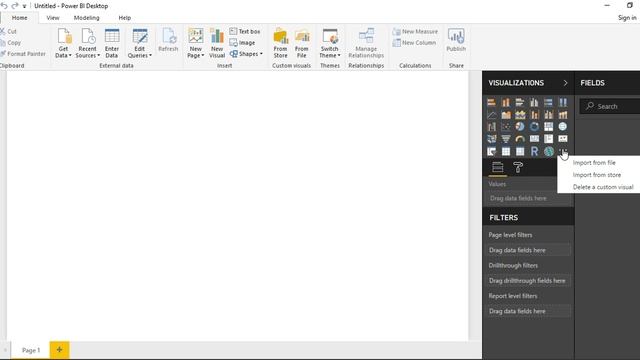Click From Store custom visuals button
This screenshot has height=360, width=640.
coord(280,43)
